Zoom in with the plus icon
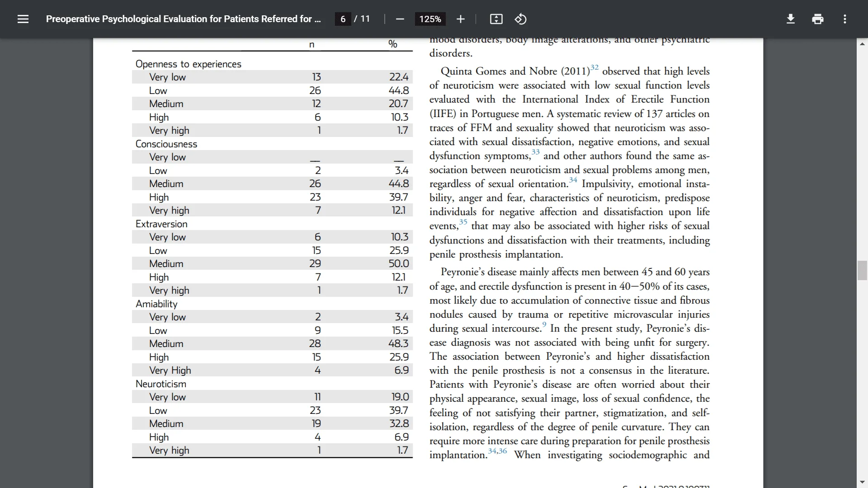This screenshot has width=868, height=488. point(460,19)
